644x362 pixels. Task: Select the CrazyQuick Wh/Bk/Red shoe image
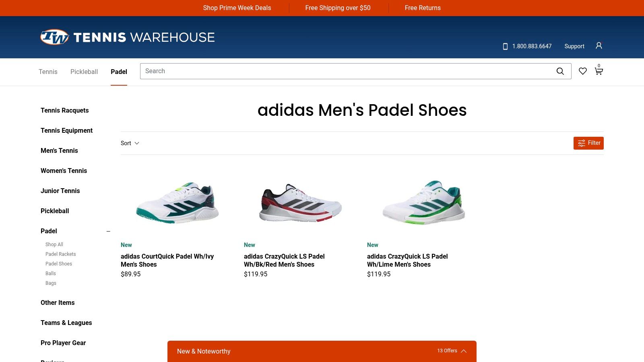(300, 202)
